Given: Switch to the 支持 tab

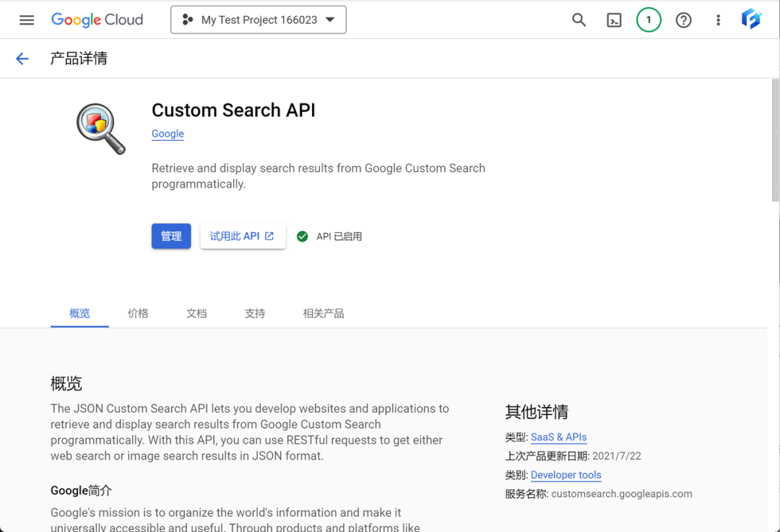Looking at the screenshot, I should click(x=255, y=313).
